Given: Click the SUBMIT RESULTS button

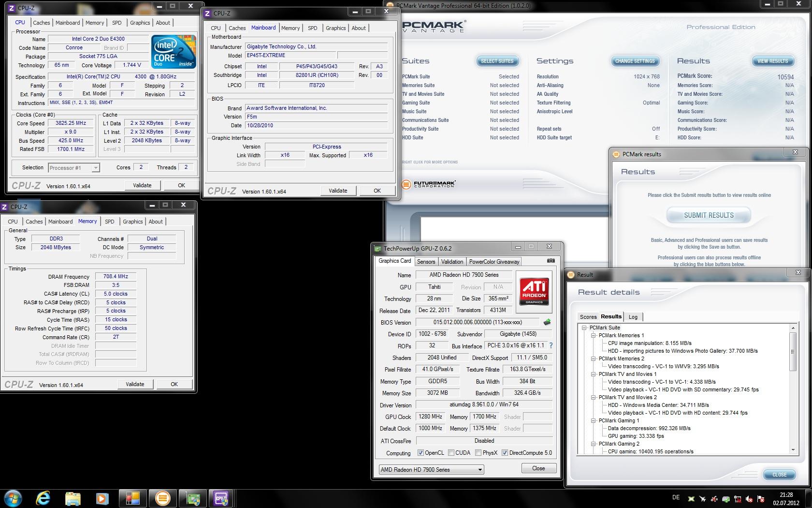Looking at the screenshot, I should (x=709, y=215).
